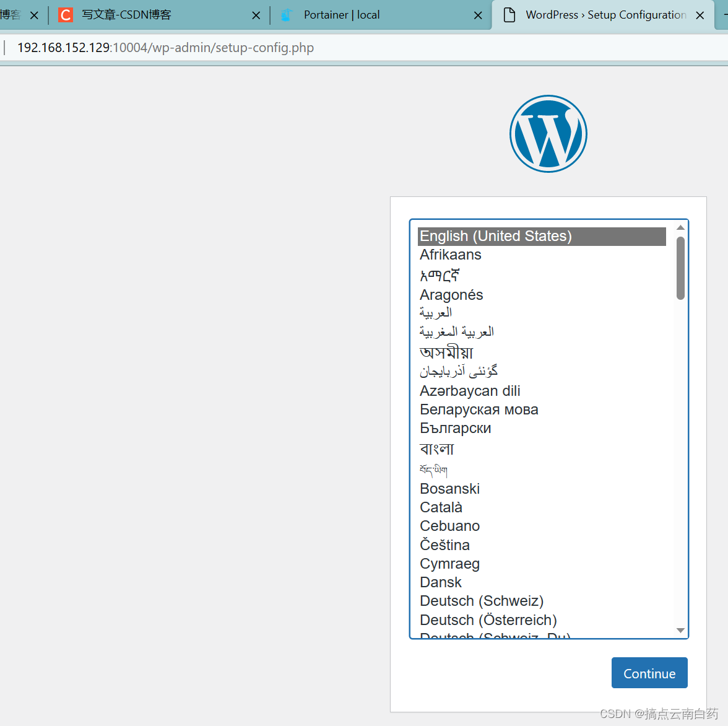Click the WordPress tab page icon
This screenshot has width=728, height=726.
(509, 15)
